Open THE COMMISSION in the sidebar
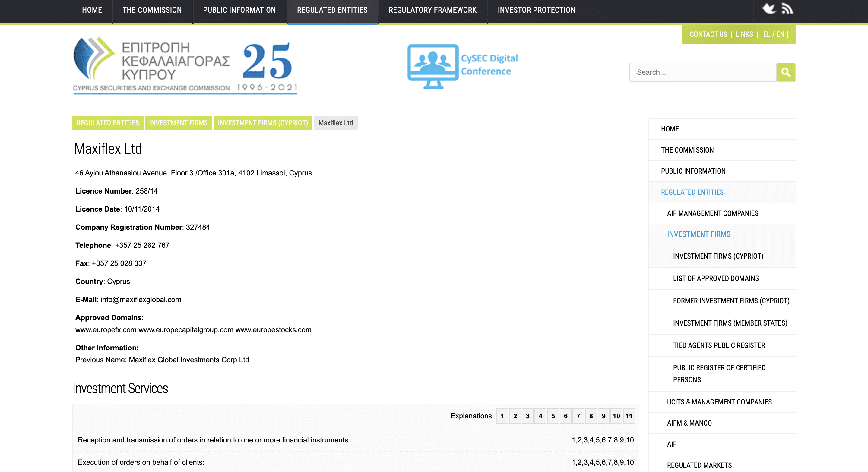 click(x=722, y=150)
